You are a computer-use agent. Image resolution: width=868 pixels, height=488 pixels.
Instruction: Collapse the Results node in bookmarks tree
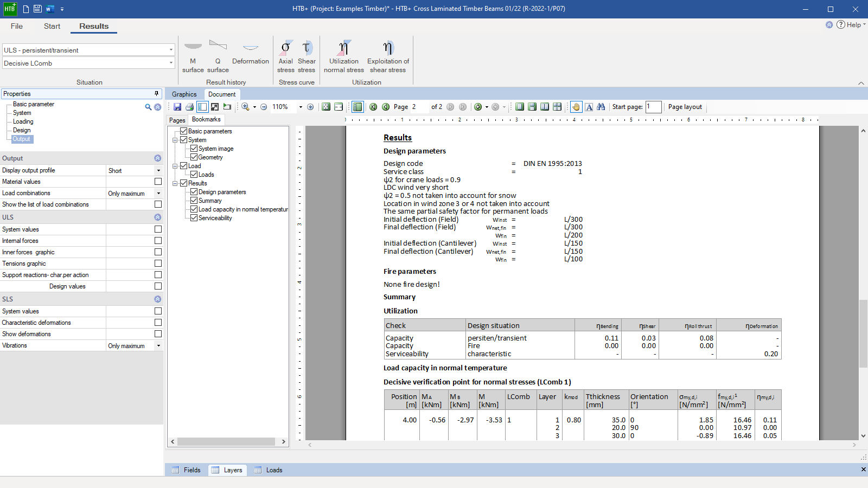175,183
